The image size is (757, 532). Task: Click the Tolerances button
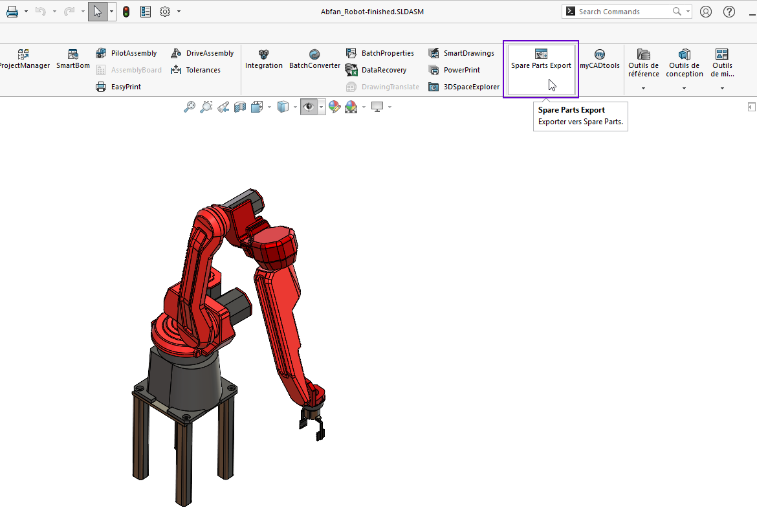click(x=196, y=70)
